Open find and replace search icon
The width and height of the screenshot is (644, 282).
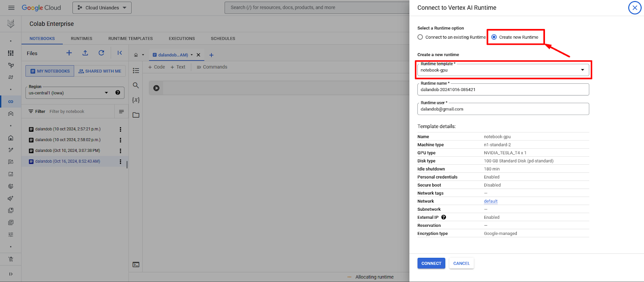(136, 85)
